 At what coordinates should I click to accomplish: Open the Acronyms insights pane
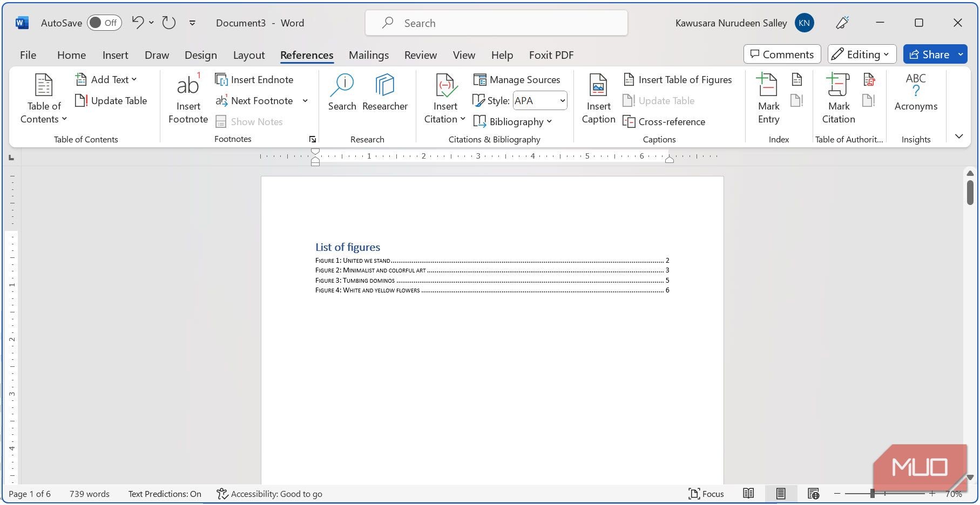point(916,93)
